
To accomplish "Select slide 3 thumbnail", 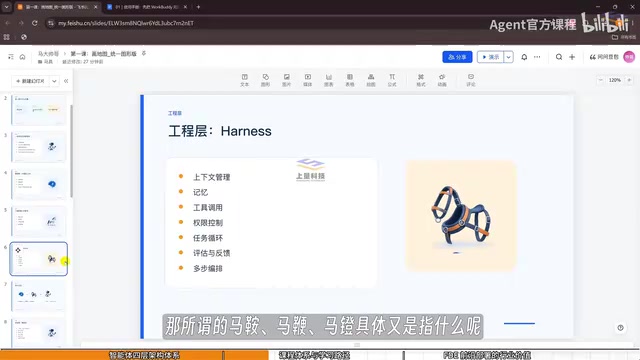I will click(x=39, y=147).
